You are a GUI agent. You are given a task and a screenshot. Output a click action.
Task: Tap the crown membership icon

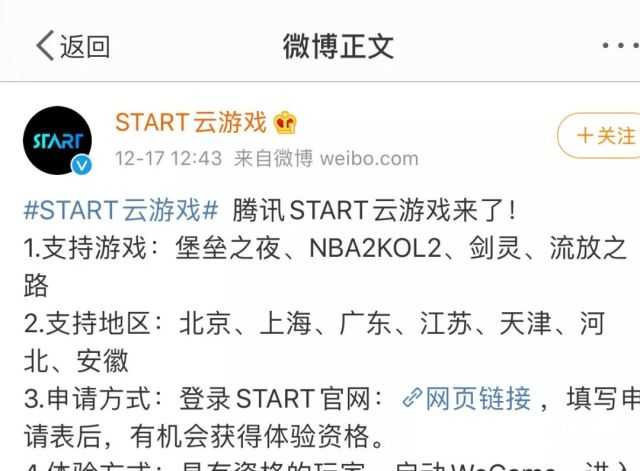(285, 123)
